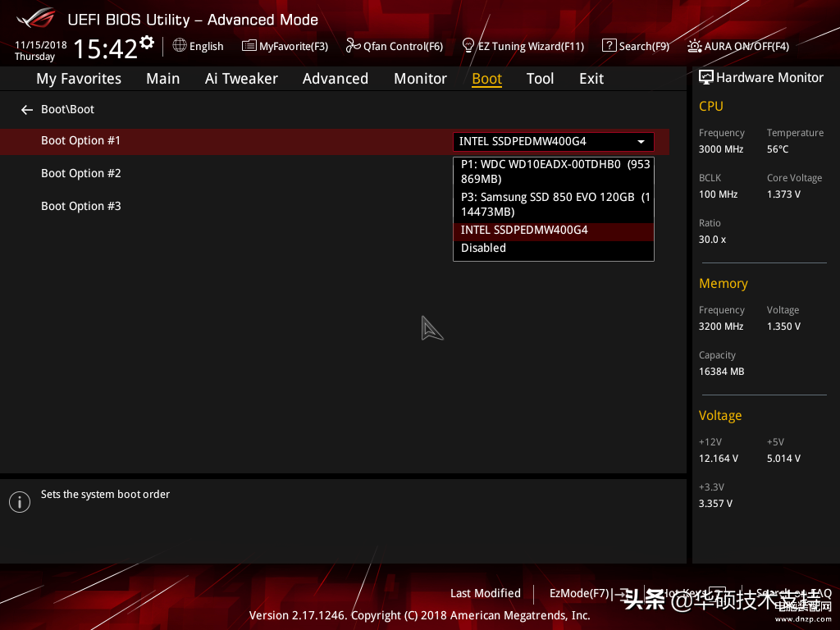Click BCLK value 100 MHz
This screenshot has height=630, width=840.
(718, 194)
